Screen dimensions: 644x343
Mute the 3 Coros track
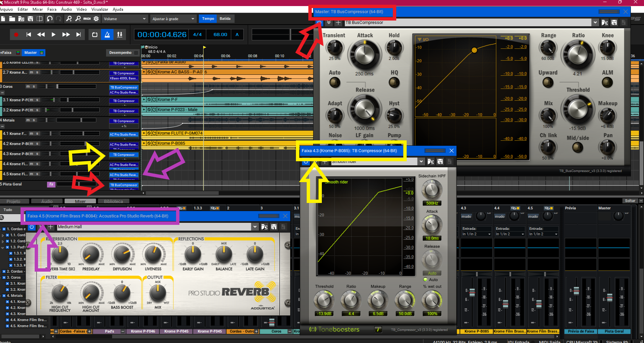28,87
